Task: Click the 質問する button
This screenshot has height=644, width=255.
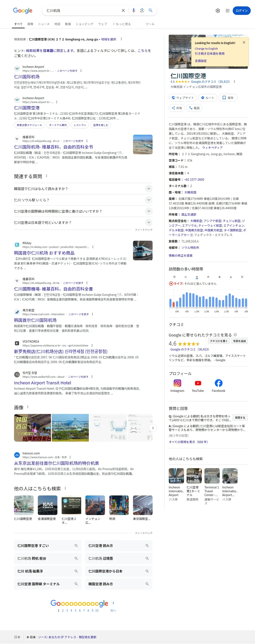Action: (240, 418)
